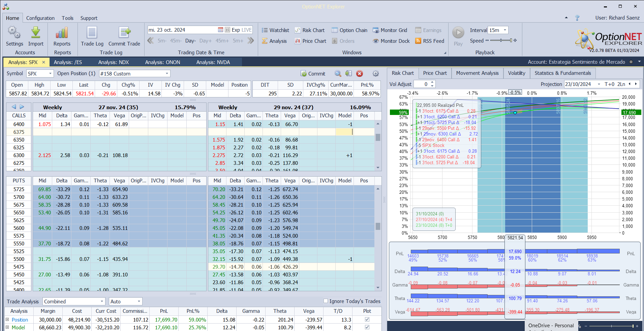Open the Price Chart window icon
Viewport: 644px width, 331px height.
coord(298,41)
